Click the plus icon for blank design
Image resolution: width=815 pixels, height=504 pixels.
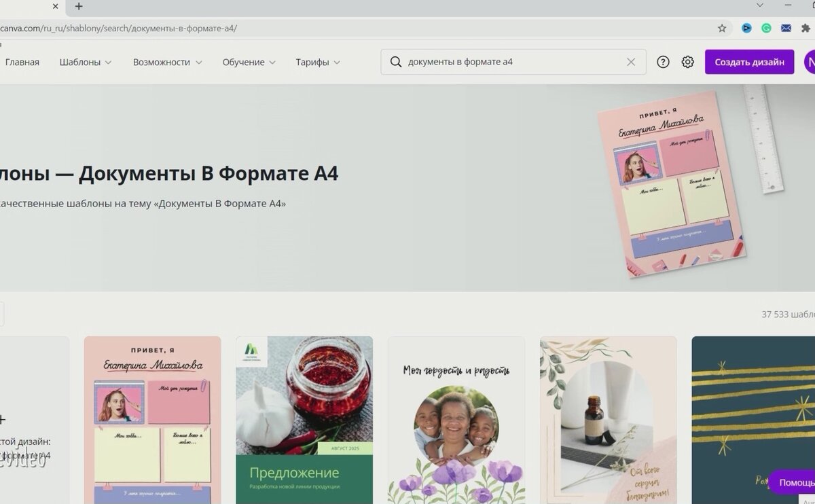click(3, 419)
